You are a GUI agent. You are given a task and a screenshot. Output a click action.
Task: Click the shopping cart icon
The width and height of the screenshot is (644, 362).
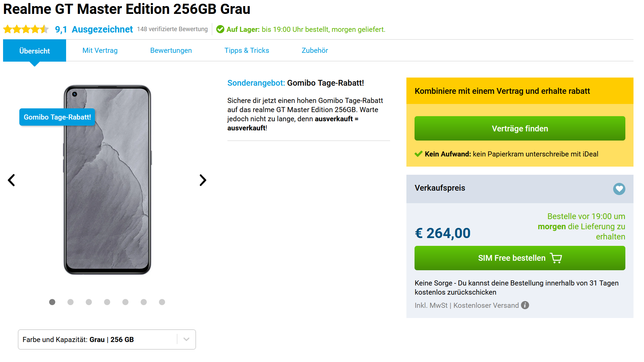coord(556,258)
